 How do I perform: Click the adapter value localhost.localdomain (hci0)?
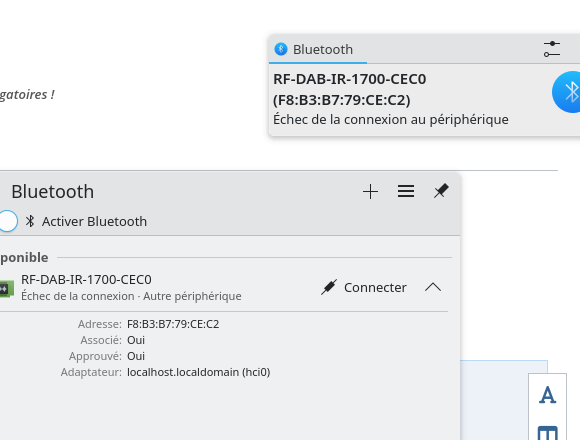point(199,372)
